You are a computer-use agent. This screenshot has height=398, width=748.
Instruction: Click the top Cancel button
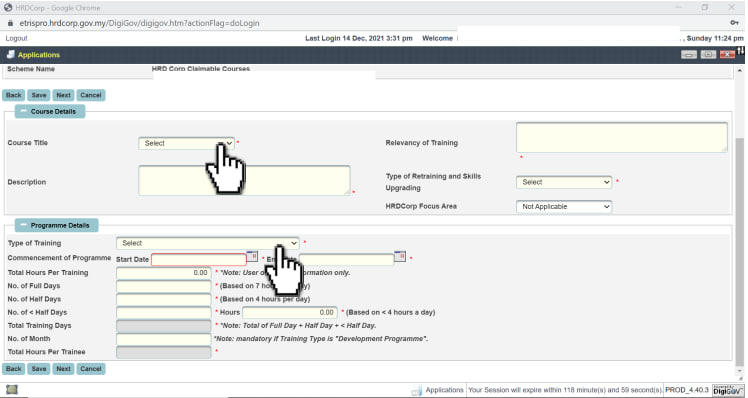(x=91, y=95)
